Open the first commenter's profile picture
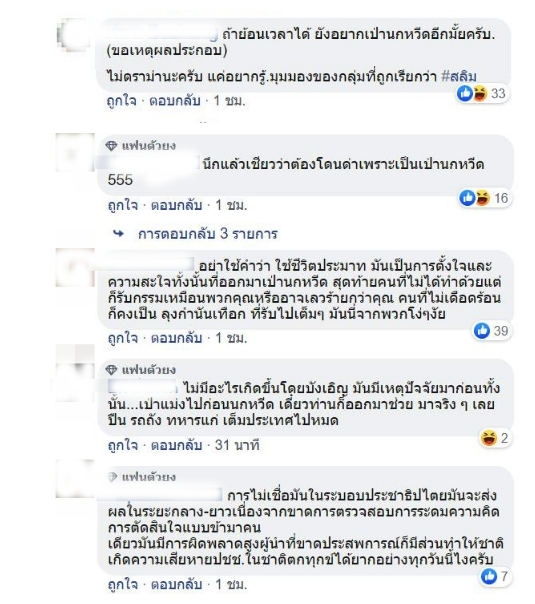 [75, 35]
